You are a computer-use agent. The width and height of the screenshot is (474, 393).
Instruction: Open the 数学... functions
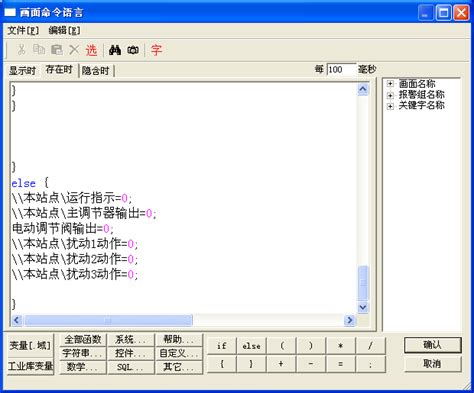tap(83, 367)
